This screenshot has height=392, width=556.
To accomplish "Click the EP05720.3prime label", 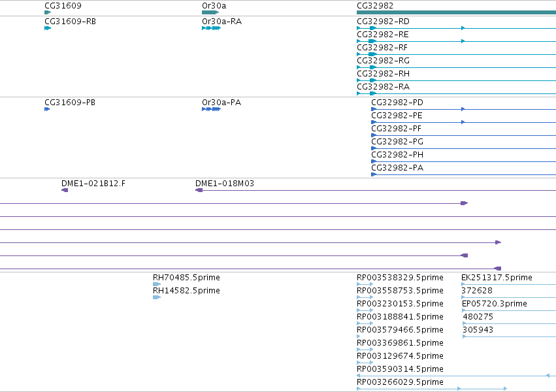I will pyautogui.click(x=495, y=304).
